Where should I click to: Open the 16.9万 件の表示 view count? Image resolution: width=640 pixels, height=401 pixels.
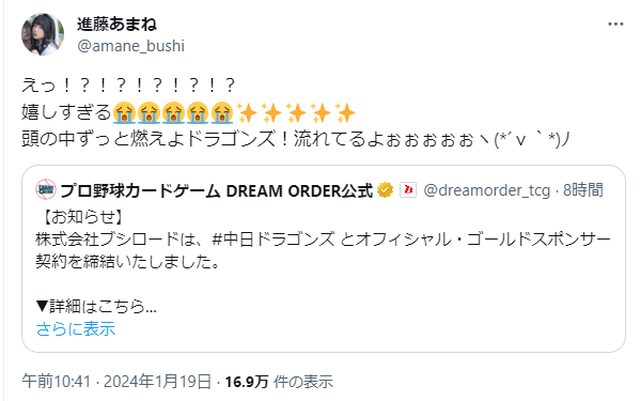coord(279,382)
